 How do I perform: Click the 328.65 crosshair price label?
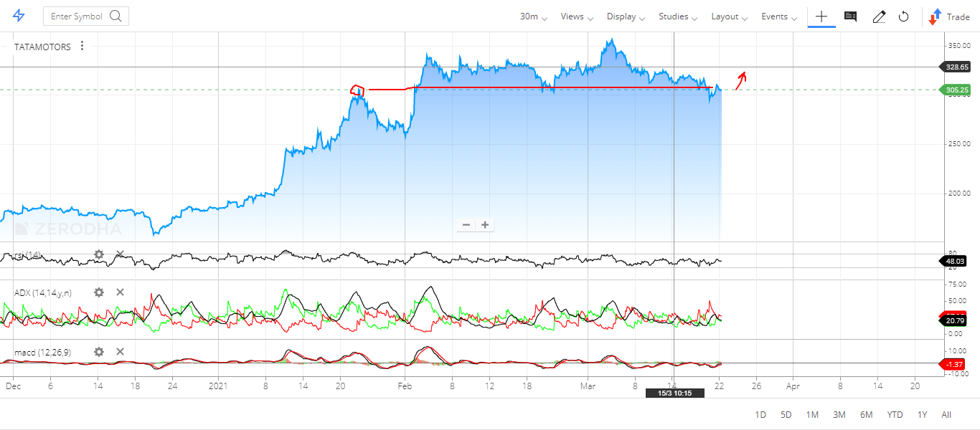(x=954, y=67)
